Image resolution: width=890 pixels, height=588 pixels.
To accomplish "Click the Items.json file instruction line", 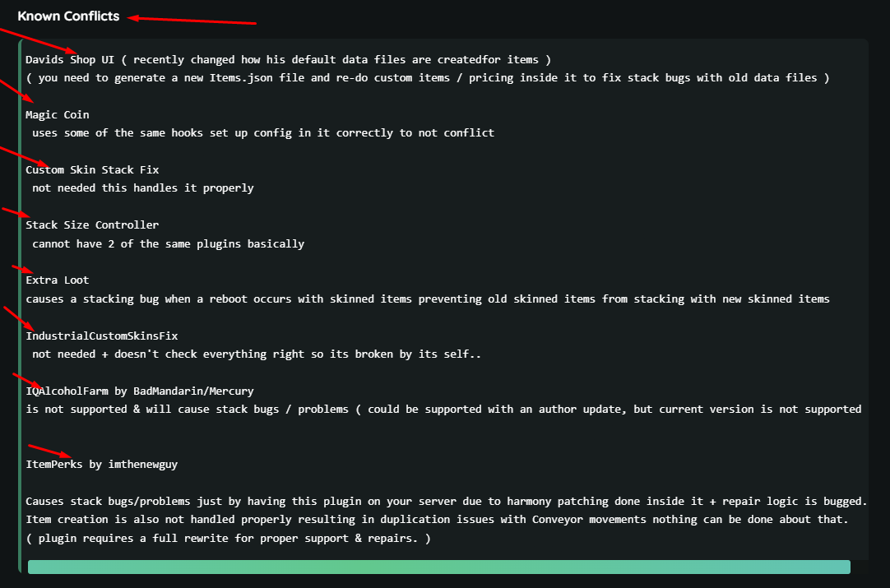I will (428, 78).
